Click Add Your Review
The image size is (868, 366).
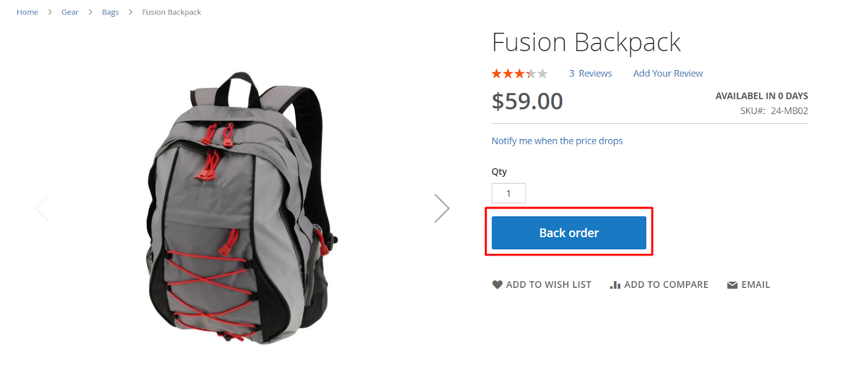pos(668,73)
